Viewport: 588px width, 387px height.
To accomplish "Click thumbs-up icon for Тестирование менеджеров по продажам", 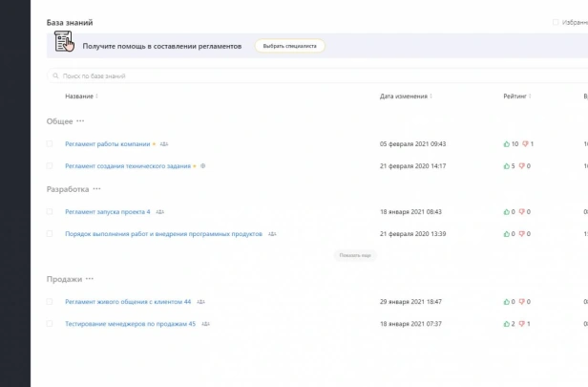I will [507, 324].
